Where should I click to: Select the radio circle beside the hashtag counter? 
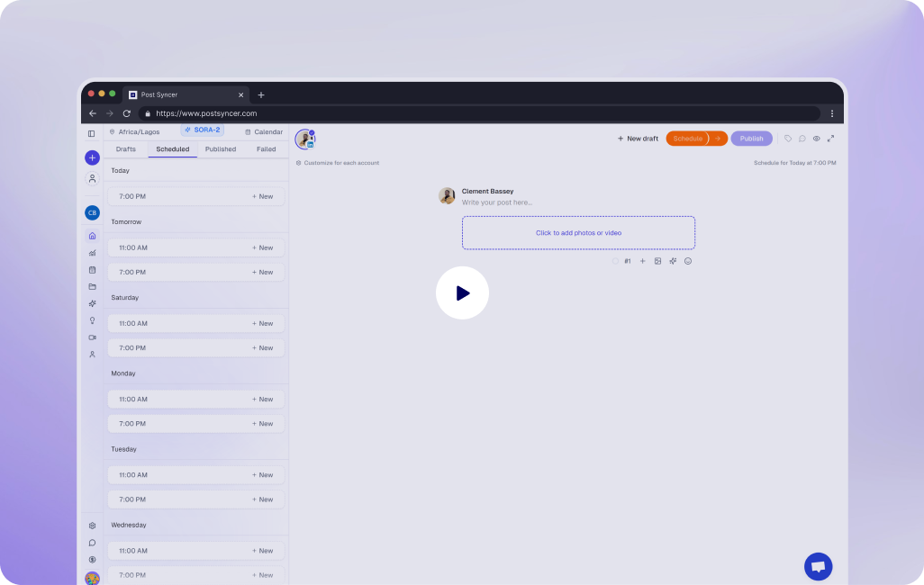click(615, 261)
